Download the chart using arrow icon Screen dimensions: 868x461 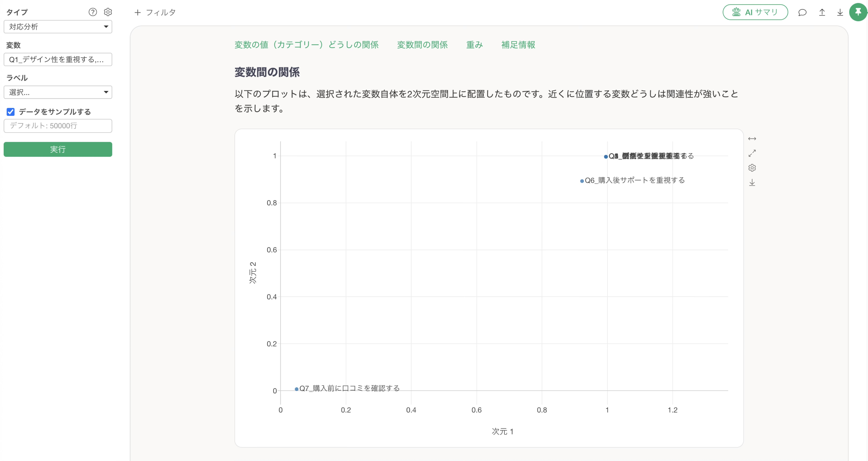752,183
